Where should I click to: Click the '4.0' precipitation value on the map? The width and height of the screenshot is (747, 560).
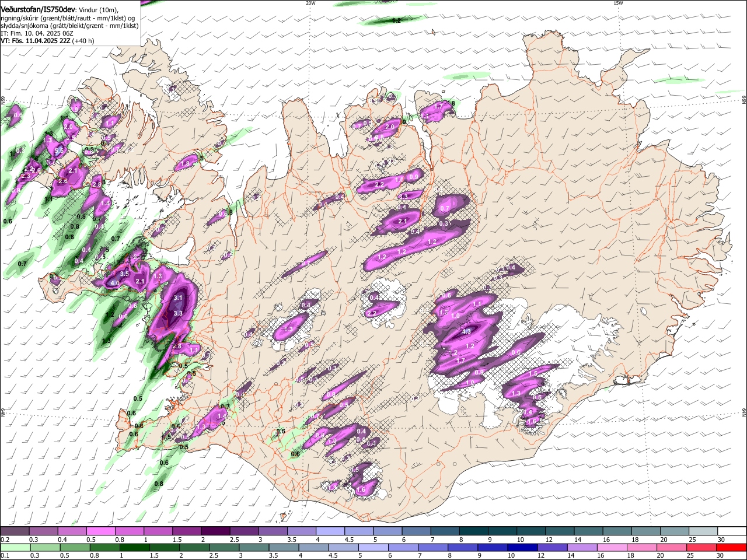[115, 283]
